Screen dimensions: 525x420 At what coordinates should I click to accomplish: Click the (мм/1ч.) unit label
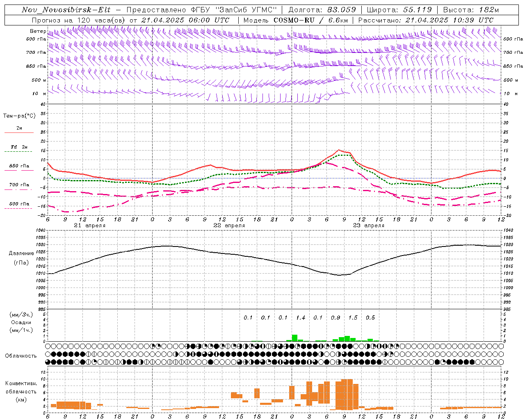pos(21,330)
